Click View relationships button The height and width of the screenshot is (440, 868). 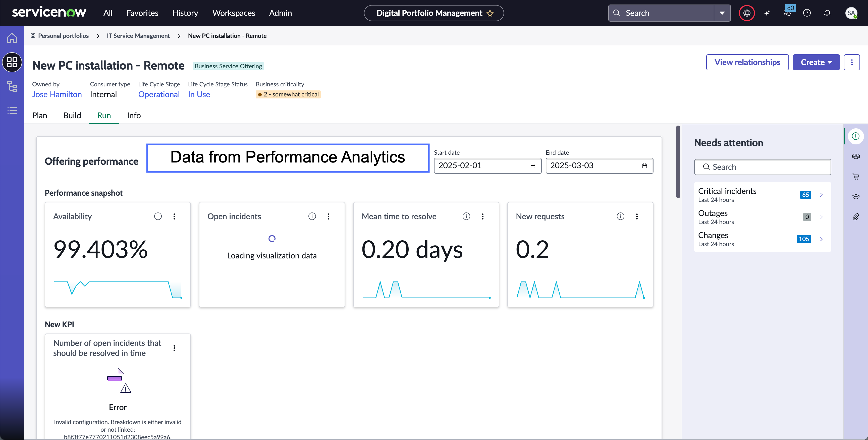[x=747, y=62]
